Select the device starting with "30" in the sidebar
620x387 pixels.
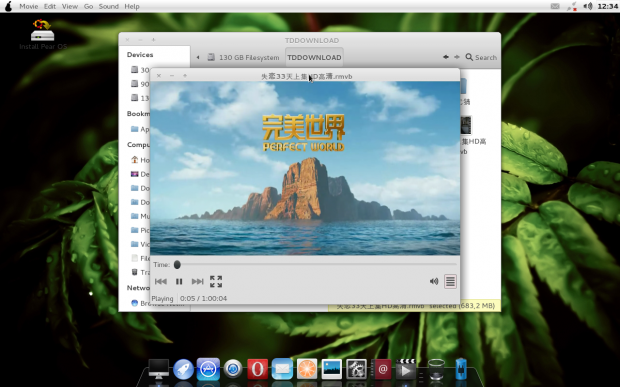[x=140, y=70]
